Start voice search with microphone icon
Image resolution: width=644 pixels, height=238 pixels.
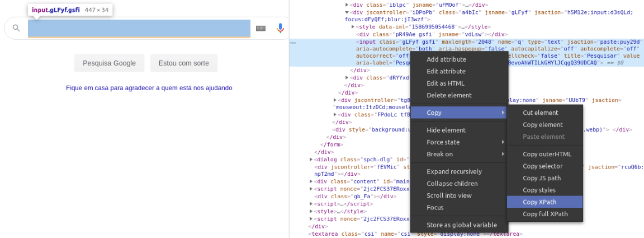point(280,28)
